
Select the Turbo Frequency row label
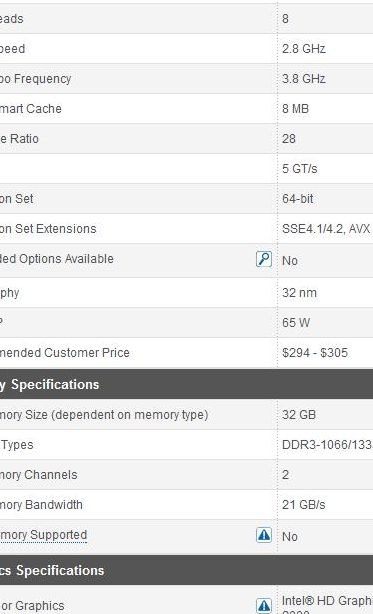36,79
